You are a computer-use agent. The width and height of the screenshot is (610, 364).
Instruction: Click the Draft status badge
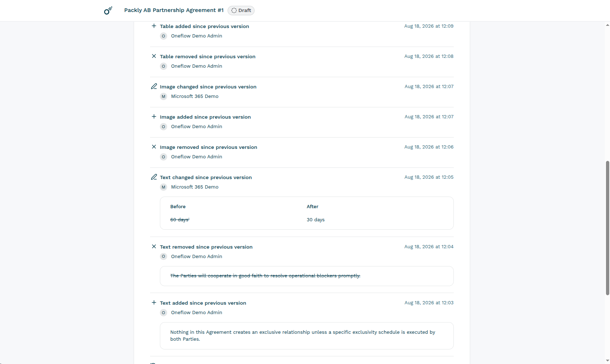coord(241,11)
